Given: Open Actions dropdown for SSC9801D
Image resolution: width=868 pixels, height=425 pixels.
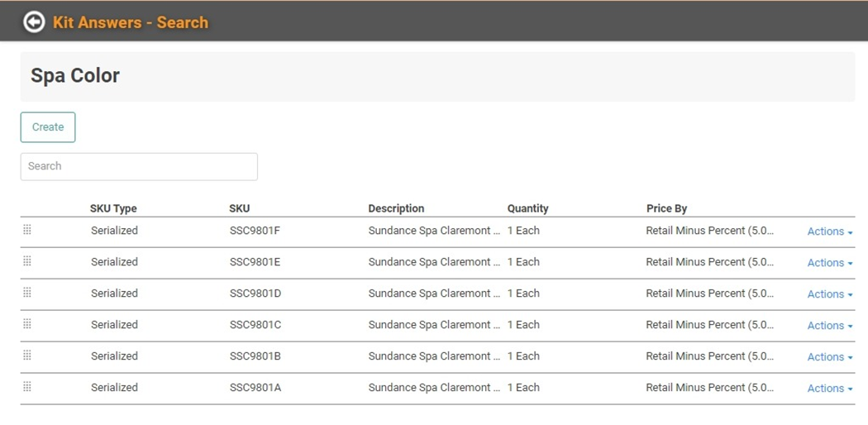Looking at the screenshot, I should [829, 294].
